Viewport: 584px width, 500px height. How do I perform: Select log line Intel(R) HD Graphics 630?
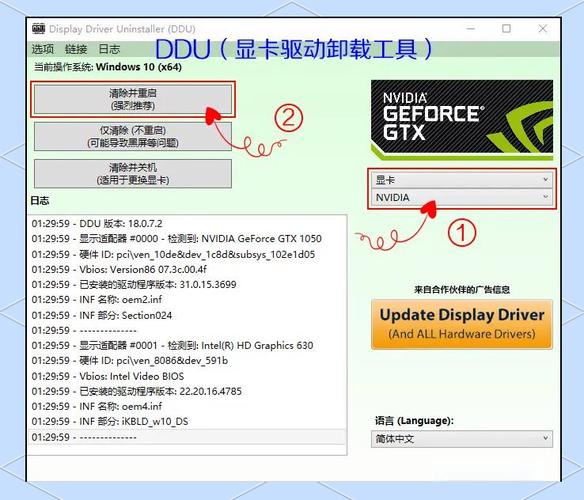(187, 345)
